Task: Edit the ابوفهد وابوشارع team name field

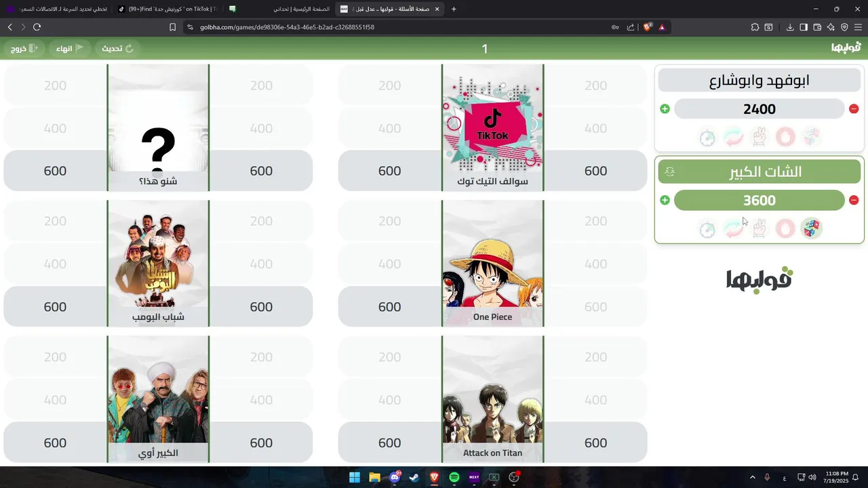Action: point(759,81)
